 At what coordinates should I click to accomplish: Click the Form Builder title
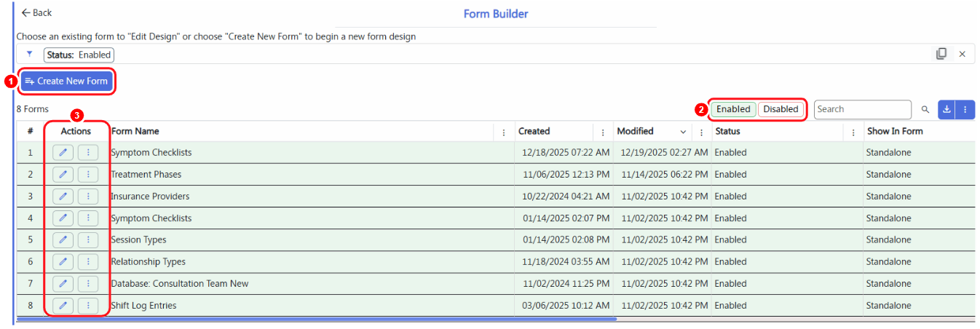coord(496,14)
